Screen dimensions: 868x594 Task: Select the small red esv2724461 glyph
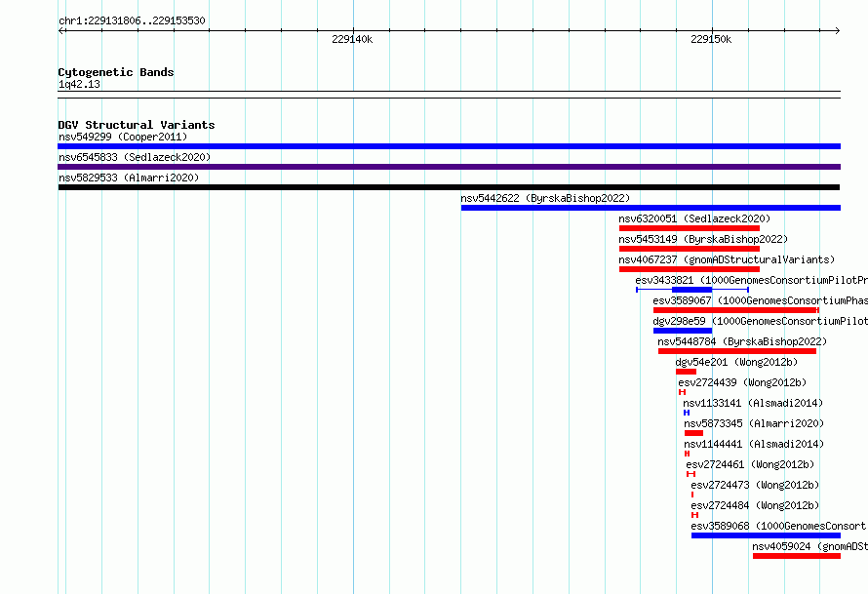(x=690, y=474)
